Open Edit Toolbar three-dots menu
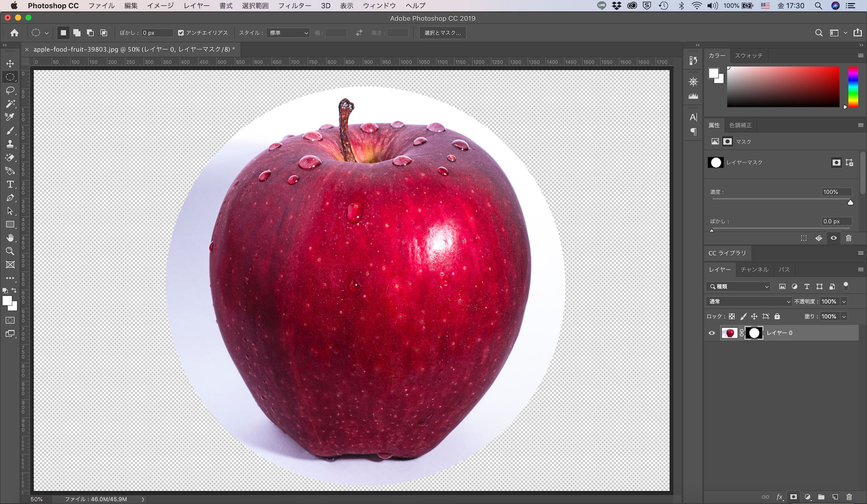Screen dimensions: 867x504 coord(10,278)
